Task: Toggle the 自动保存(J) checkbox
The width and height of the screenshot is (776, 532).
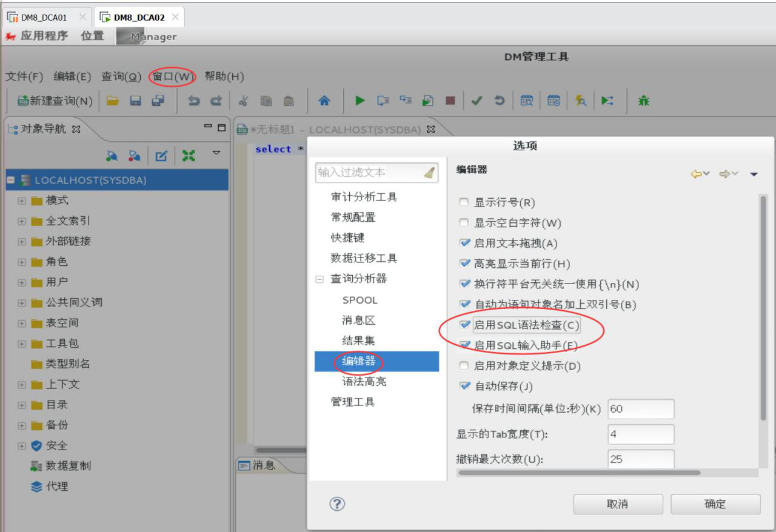Action: [465, 386]
